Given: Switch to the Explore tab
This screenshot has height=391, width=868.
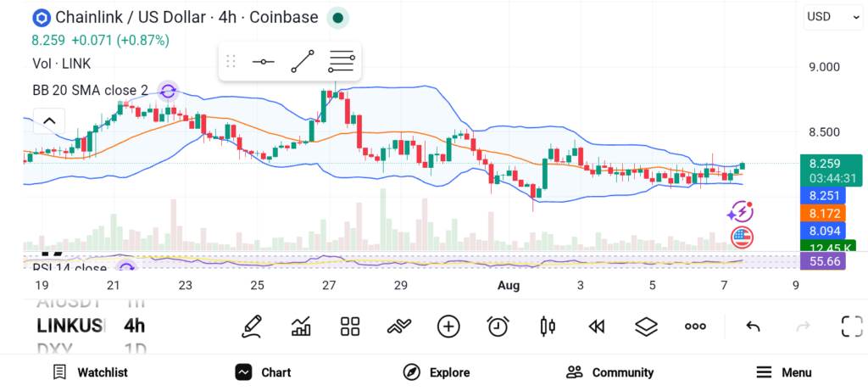Looking at the screenshot, I should point(437,372).
